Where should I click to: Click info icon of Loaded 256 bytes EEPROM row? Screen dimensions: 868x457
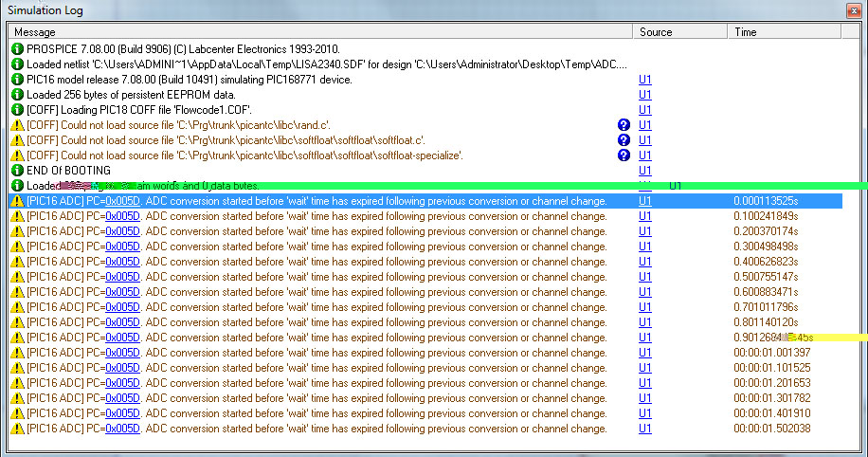17,95
